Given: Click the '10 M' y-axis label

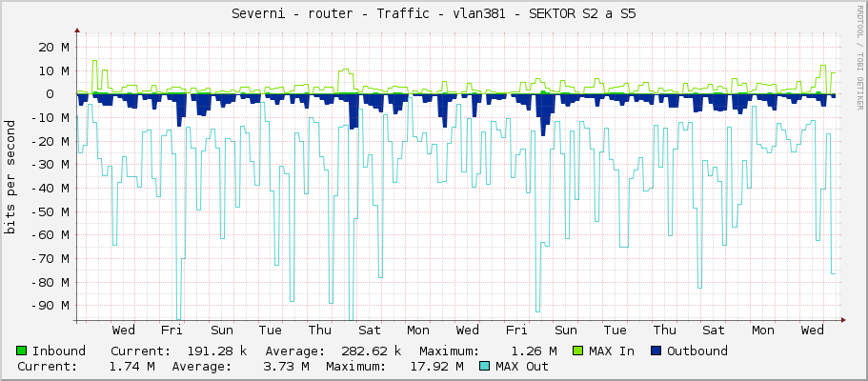Looking at the screenshot, I should point(53,70).
